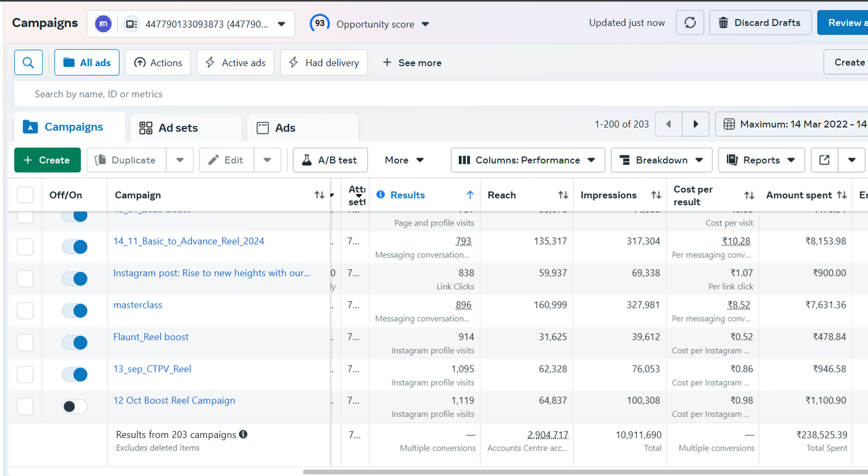Screen dimensions: 868x476
Task: Filter by Had delivery
Action: click(324, 62)
